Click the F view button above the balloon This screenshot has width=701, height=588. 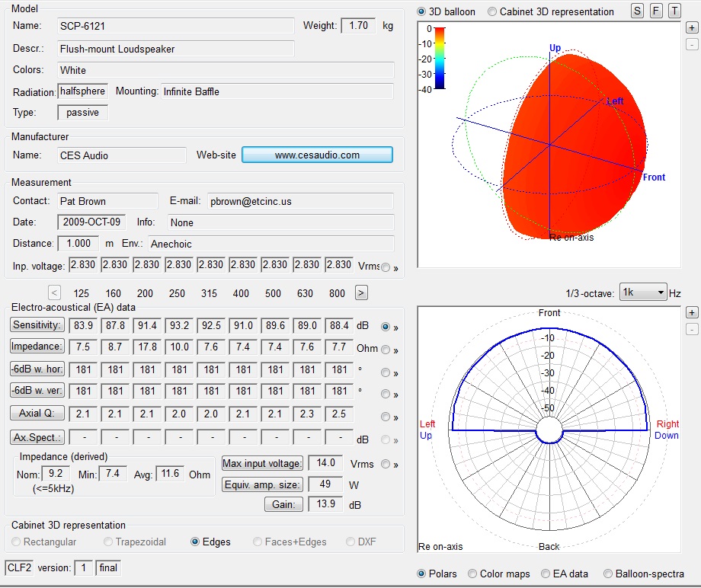(x=655, y=11)
